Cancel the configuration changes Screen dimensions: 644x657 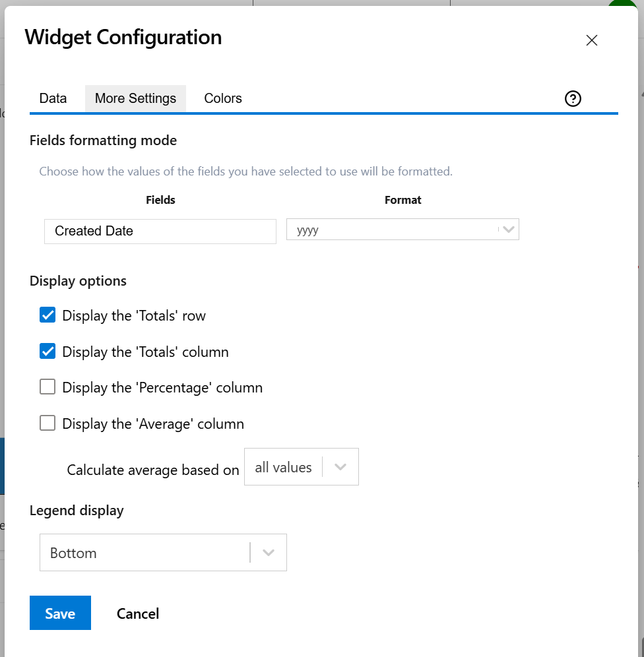(137, 613)
